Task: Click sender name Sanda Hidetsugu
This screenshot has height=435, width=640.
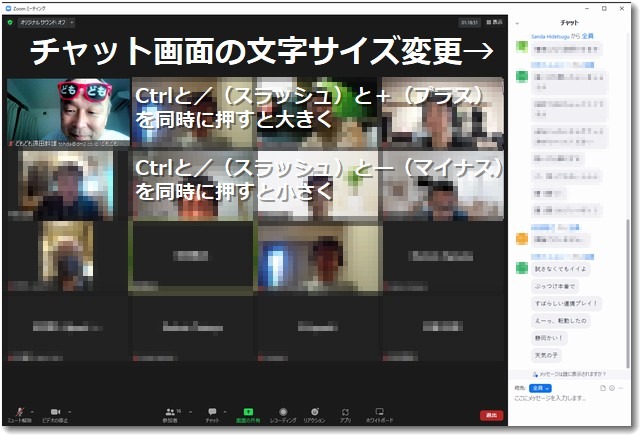Action: coord(550,36)
